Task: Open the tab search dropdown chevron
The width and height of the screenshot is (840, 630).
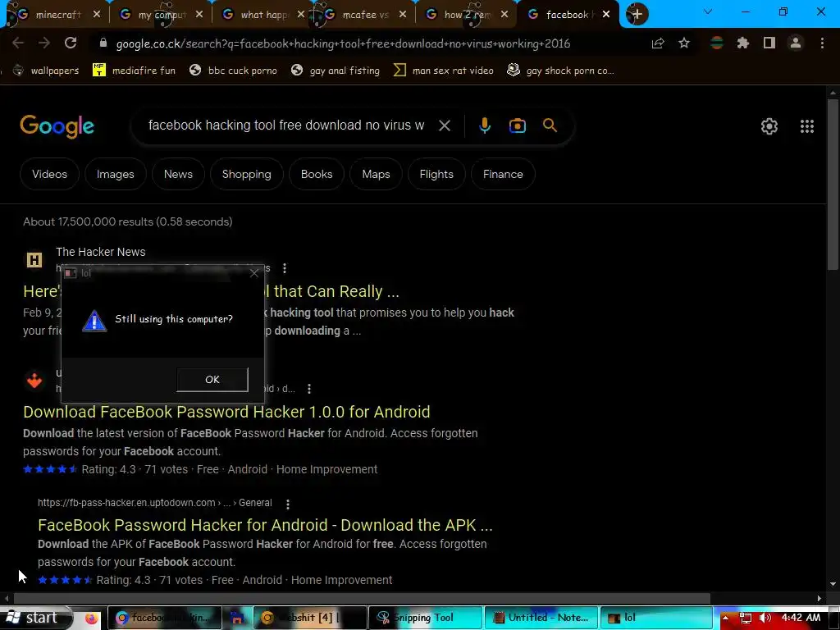Action: click(708, 11)
